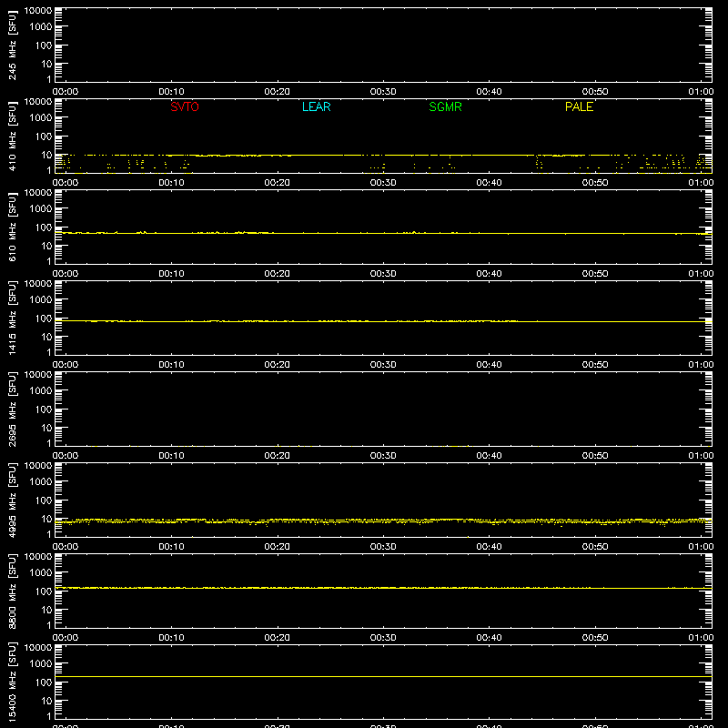Click the 1000 tick label of 410 MHz panel
This screenshot has height=728, width=728.
pos(41,118)
